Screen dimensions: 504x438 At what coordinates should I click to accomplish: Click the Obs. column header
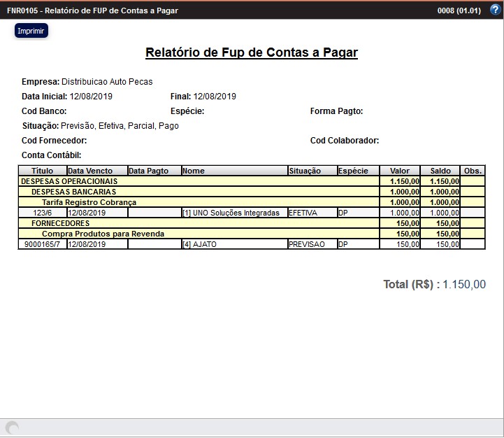coord(473,171)
